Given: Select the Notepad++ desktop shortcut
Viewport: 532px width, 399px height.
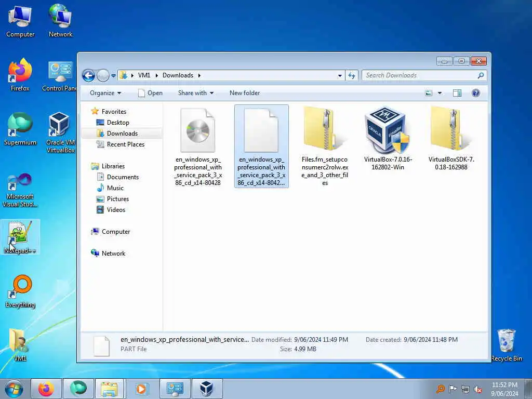Looking at the screenshot, I should [20, 237].
